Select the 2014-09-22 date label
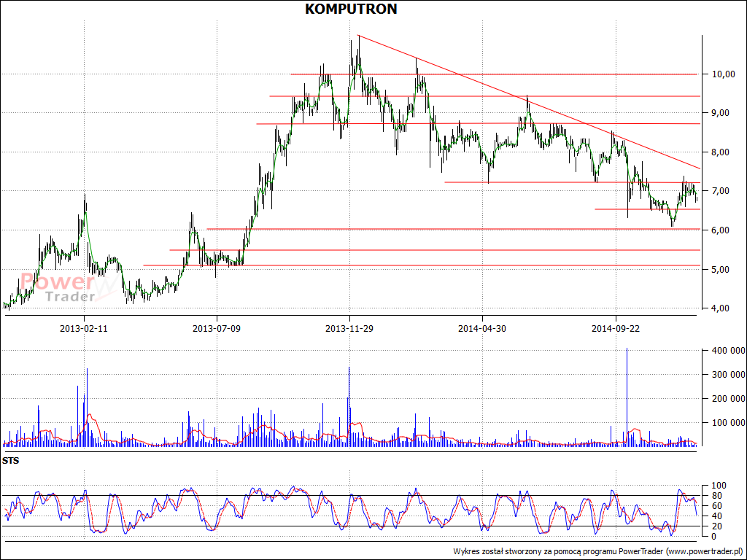This screenshot has width=747, height=560. tap(616, 329)
